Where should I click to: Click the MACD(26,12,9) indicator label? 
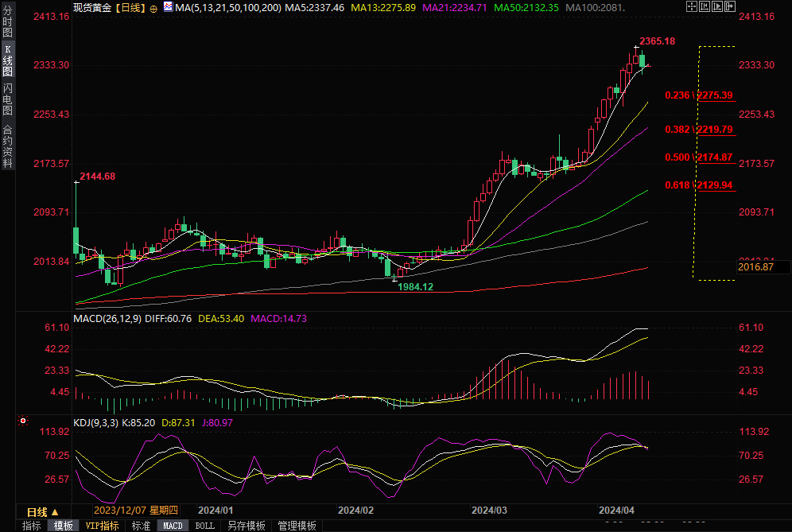[106, 319]
